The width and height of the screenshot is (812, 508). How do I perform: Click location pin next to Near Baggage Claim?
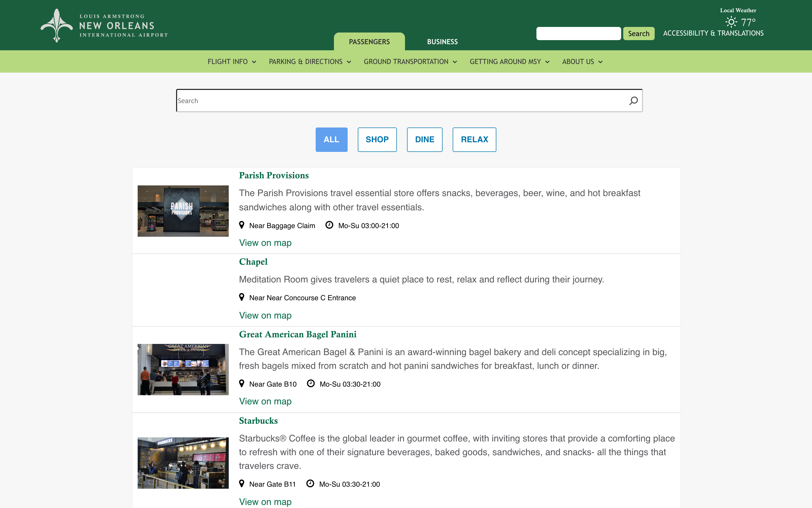click(242, 225)
